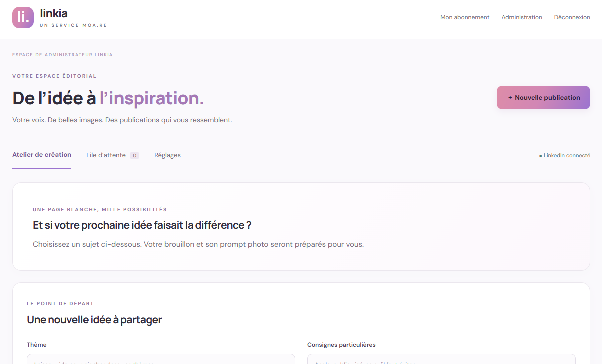Click the 'Votre voix. De belles images.' subtitle
The height and width of the screenshot is (364, 602).
(x=122, y=120)
